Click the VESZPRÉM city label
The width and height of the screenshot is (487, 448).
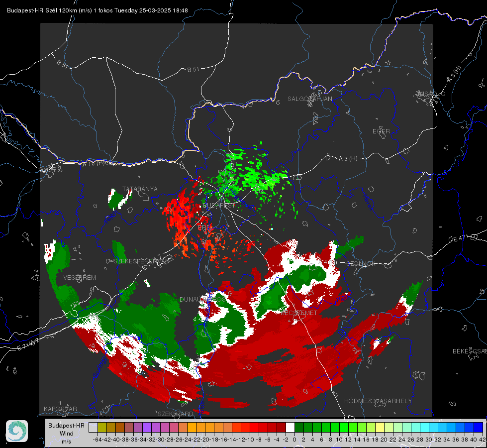80,277
